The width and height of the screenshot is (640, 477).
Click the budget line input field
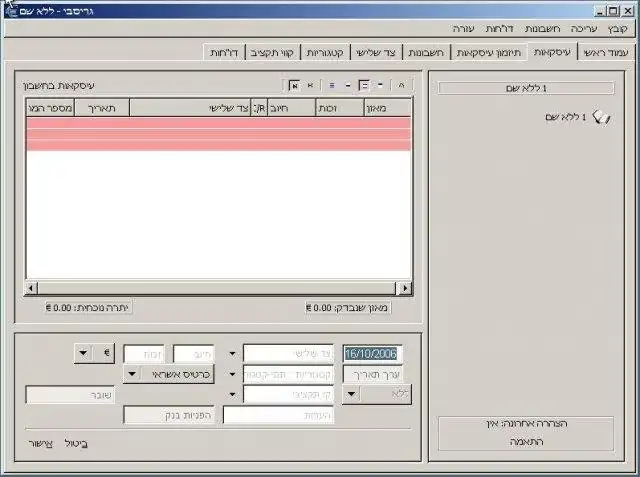pyautogui.click(x=288, y=395)
